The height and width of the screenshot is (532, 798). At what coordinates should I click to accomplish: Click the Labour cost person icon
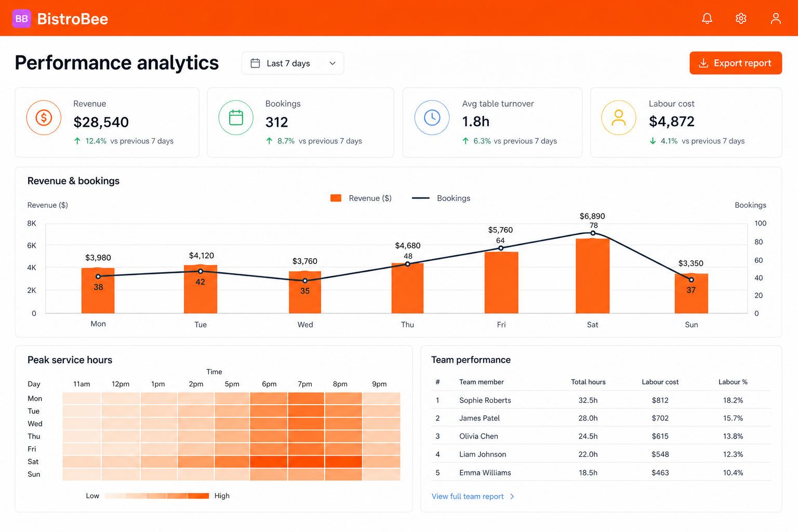click(619, 117)
